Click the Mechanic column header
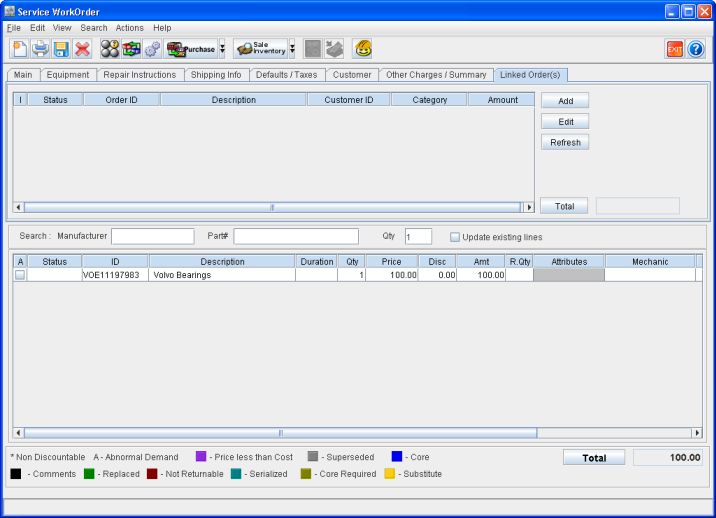 [650, 262]
